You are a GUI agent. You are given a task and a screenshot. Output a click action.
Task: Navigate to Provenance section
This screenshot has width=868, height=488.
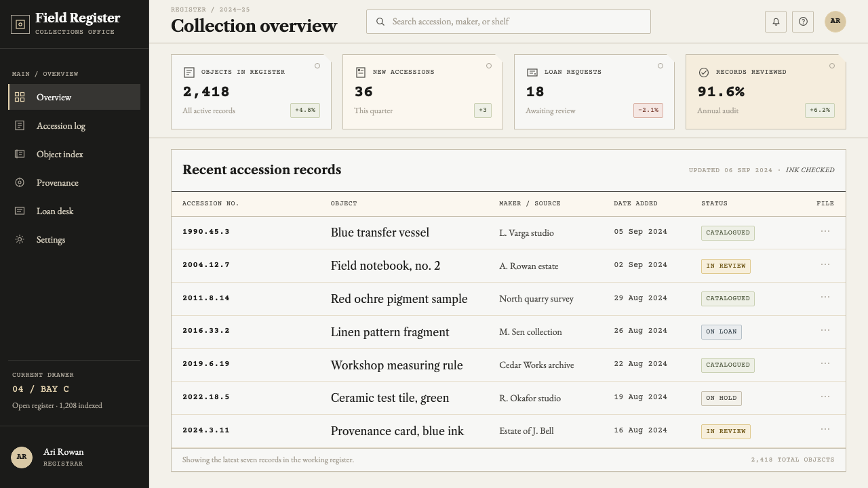[75, 182]
